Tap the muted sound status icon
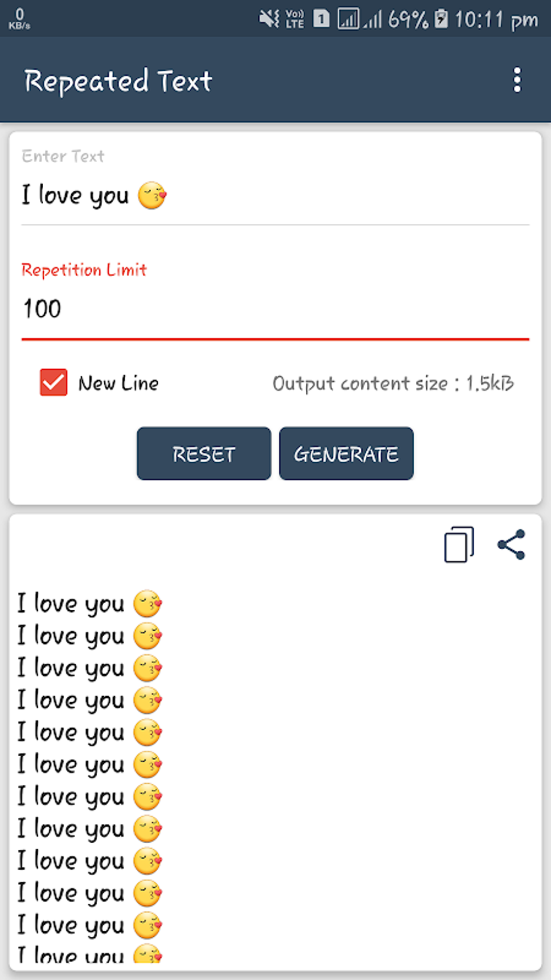551x980 pixels. (x=268, y=19)
